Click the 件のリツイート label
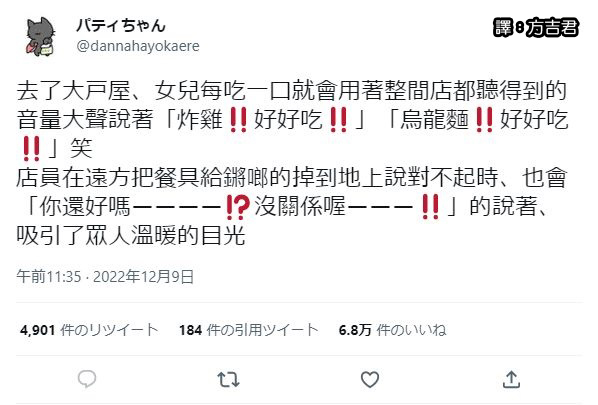This screenshot has height=405, width=598. [109, 330]
